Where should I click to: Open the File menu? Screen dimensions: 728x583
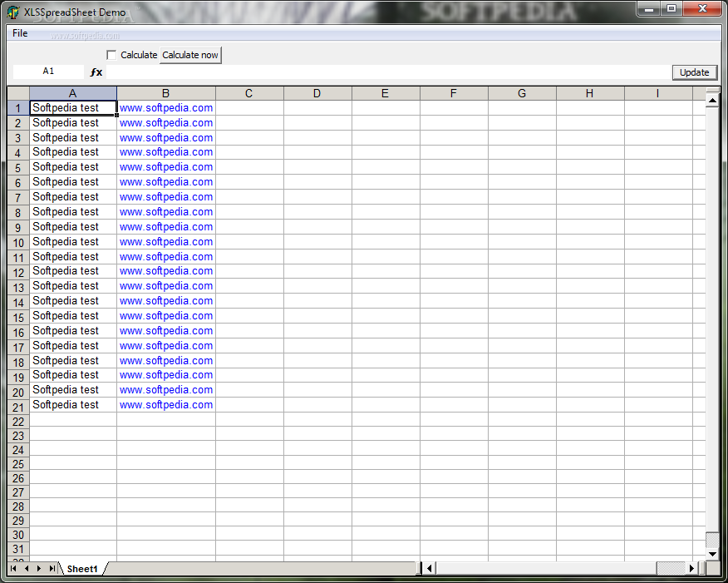tap(20, 33)
